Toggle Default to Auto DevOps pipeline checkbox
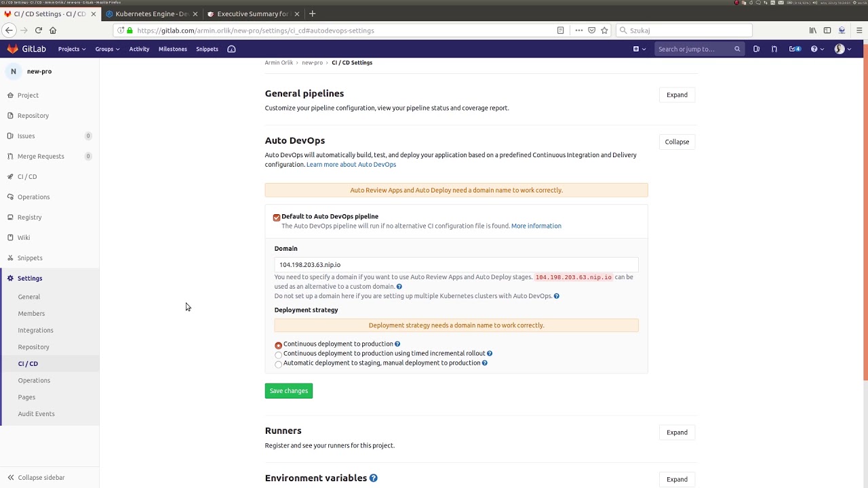The height and width of the screenshot is (488, 868). tap(277, 218)
